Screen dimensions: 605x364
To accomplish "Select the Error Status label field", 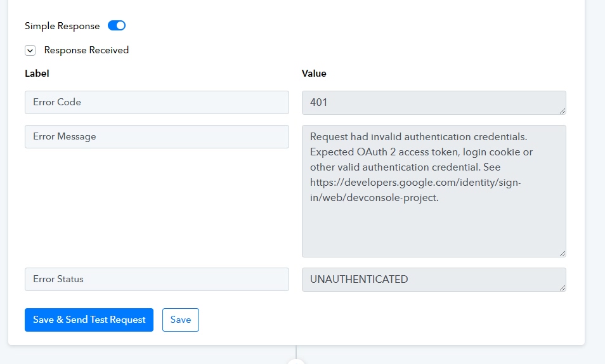I will pyautogui.click(x=157, y=280).
